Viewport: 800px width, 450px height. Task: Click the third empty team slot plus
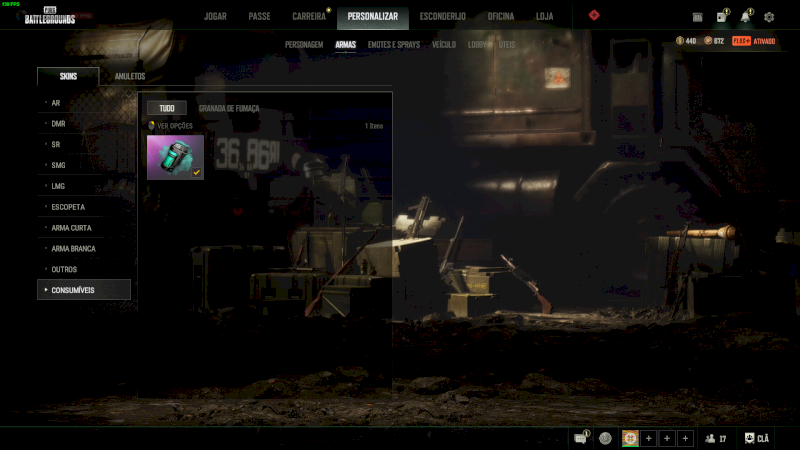(685, 438)
